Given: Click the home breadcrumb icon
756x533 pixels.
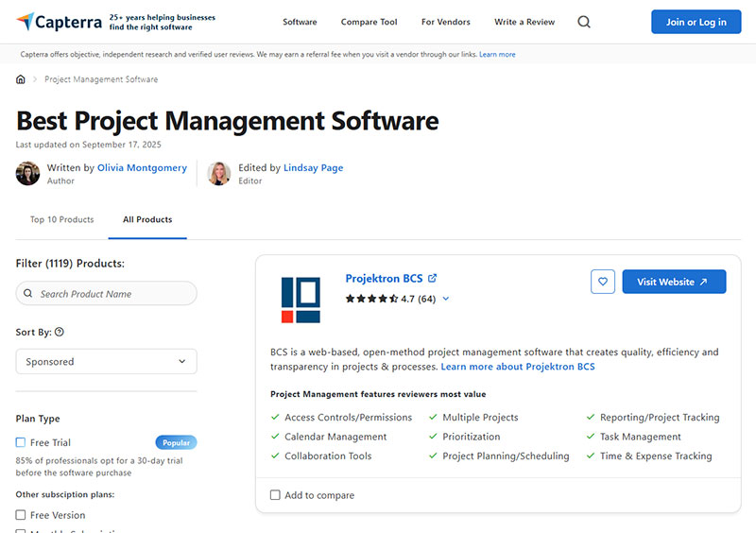Looking at the screenshot, I should pyautogui.click(x=21, y=79).
